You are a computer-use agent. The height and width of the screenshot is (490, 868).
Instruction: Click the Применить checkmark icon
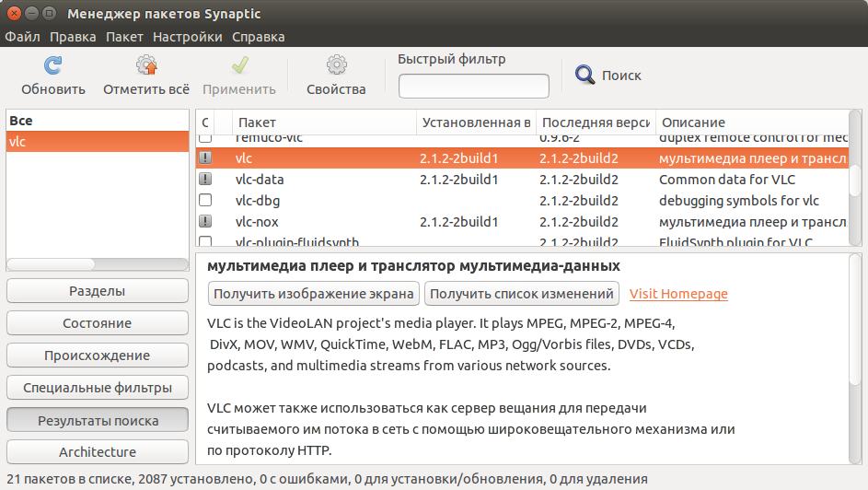[239, 65]
